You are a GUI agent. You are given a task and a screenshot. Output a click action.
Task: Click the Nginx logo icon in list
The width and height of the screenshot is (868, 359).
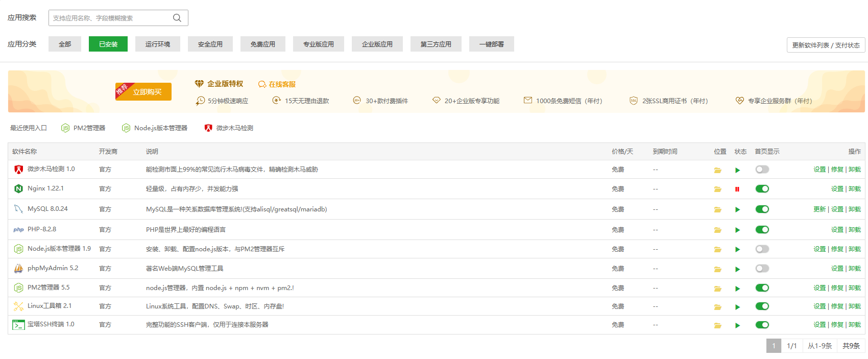[18, 189]
